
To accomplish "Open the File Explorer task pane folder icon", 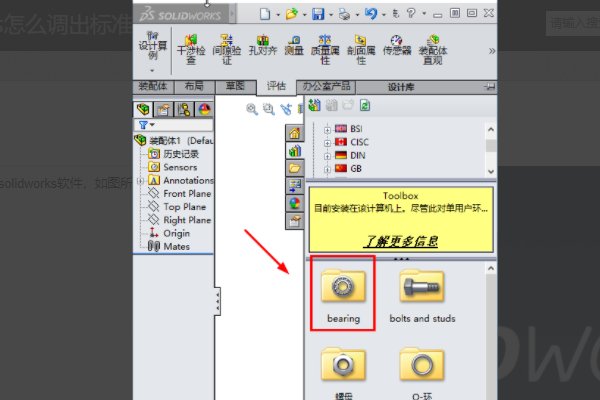I will (x=295, y=168).
